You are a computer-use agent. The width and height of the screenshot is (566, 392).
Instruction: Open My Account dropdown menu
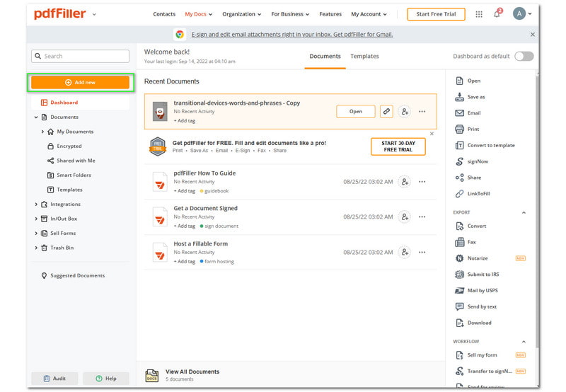point(369,14)
